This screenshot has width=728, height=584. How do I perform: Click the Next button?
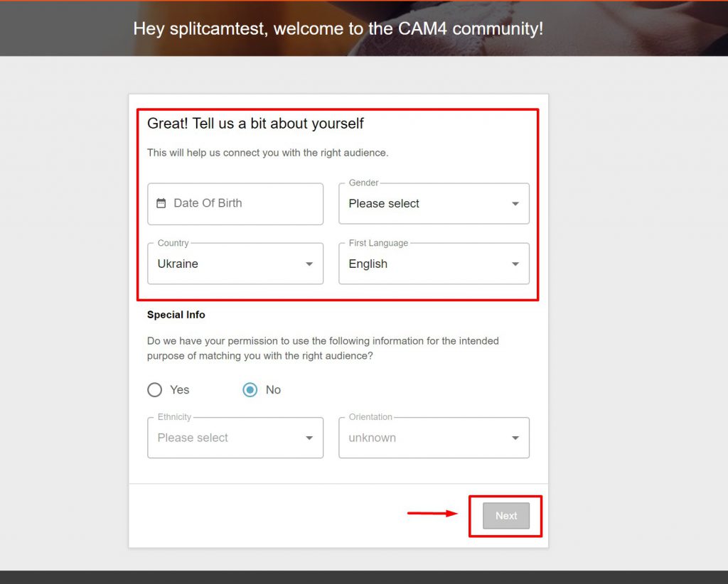click(x=506, y=516)
